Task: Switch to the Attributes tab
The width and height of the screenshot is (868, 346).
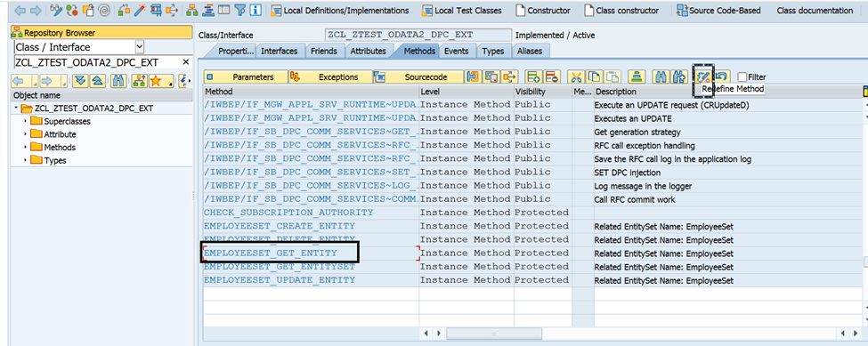Action: pyautogui.click(x=369, y=51)
